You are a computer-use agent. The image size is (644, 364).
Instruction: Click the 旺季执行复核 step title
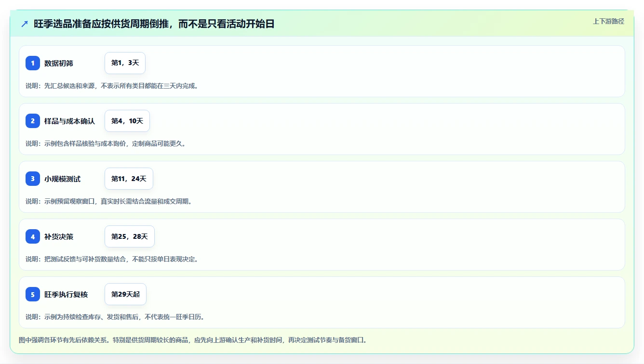coord(66,294)
